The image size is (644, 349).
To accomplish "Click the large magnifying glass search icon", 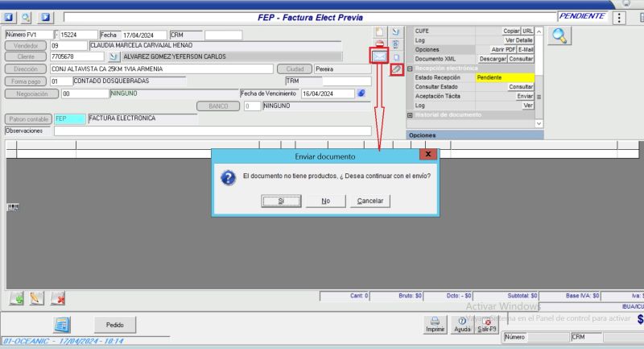I will point(560,35).
